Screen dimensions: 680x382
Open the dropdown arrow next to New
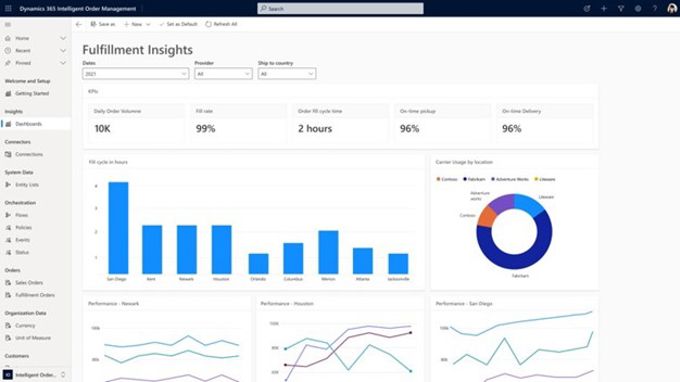click(148, 24)
